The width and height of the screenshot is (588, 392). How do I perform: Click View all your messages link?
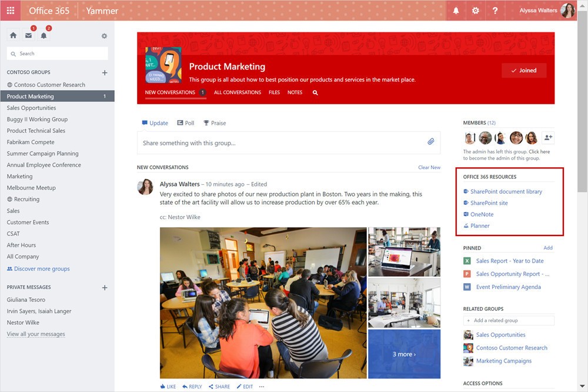(x=36, y=334)
